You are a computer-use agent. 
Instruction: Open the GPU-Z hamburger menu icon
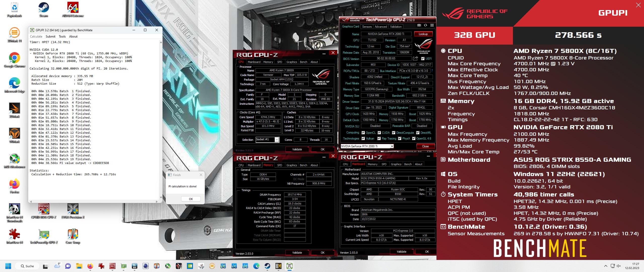pyautogui.click(x=432, y=25)
